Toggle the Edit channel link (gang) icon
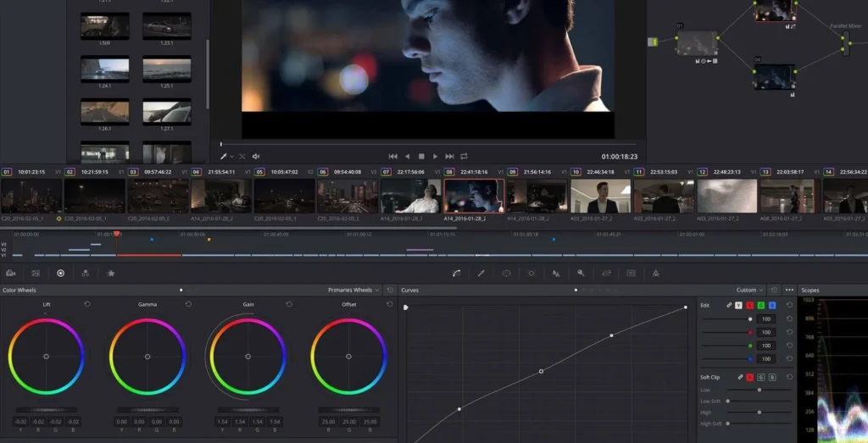 click(x=729, y=305)
